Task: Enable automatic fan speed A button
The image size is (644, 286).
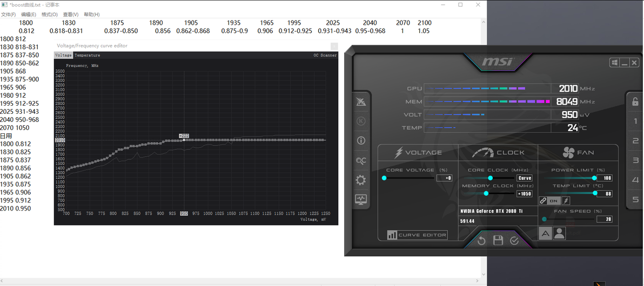Action: coord(545,234)
